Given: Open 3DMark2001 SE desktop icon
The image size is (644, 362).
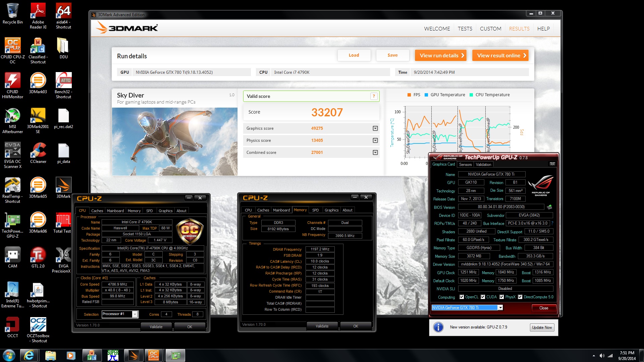Looking at the screenshot, I should 38,121.
